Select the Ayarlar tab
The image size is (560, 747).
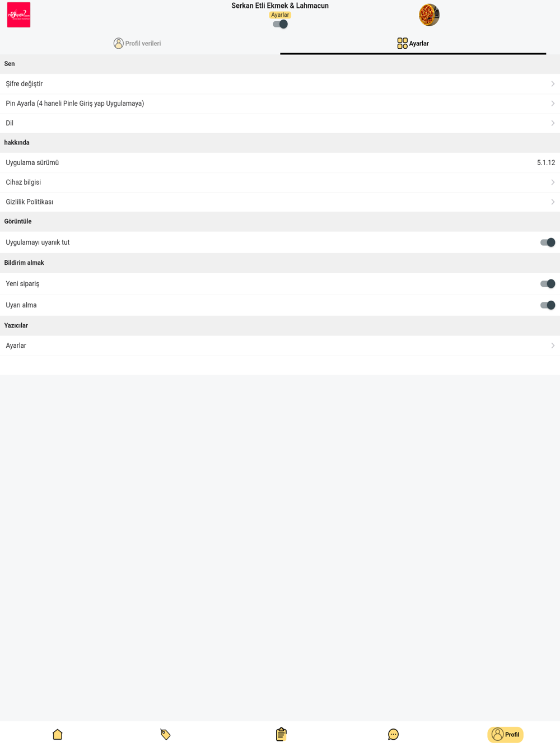click(x=413, y=43)
